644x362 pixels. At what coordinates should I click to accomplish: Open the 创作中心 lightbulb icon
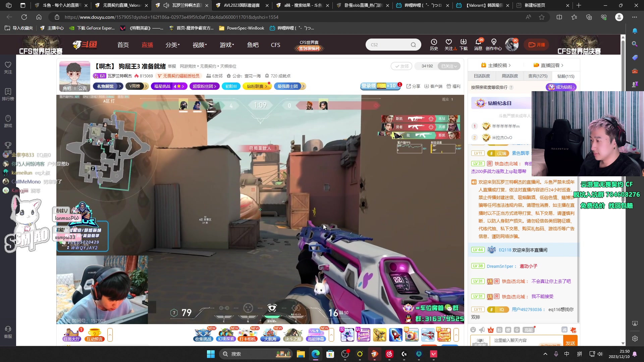[494, 44]
